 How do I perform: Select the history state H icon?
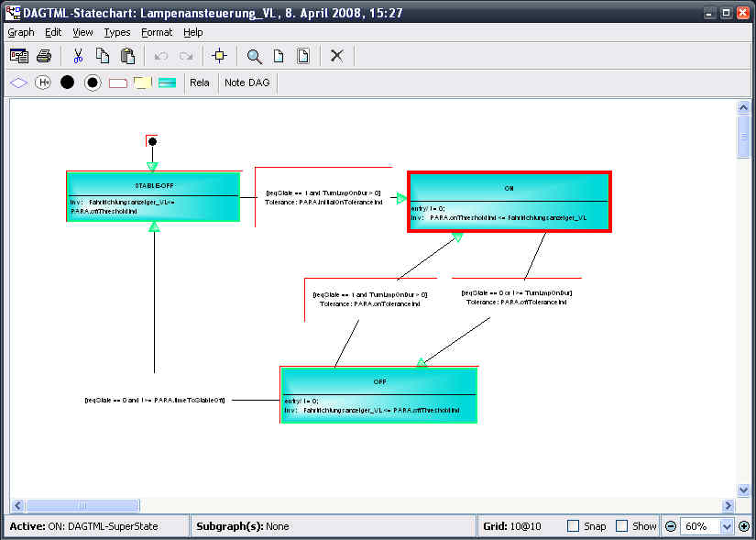click(43, 83)
